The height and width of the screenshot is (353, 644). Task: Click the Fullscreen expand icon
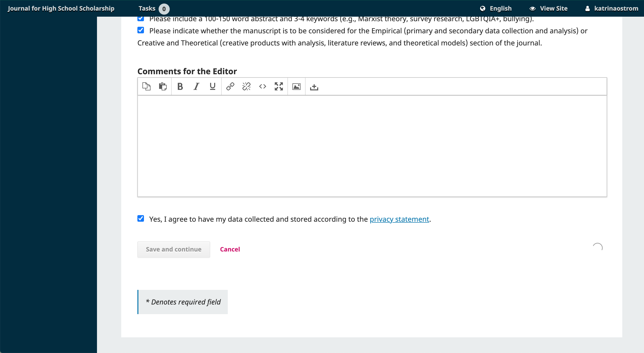pos(279,86)
